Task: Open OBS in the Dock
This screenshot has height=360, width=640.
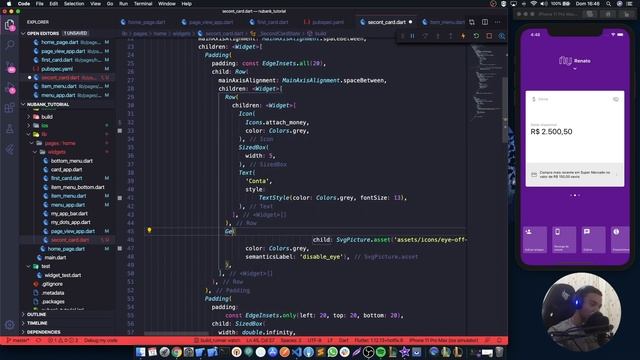Action: coord(369,352)
